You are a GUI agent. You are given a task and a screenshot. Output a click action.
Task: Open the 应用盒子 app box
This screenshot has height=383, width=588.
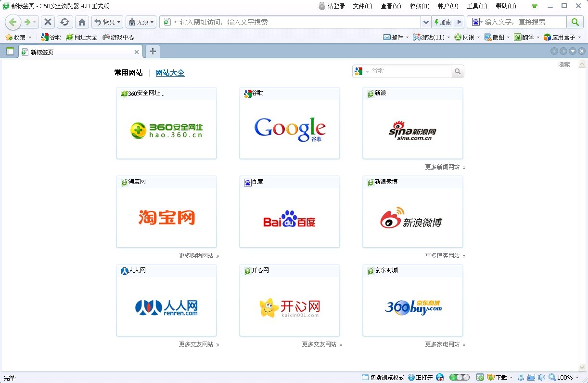(560, 37)
